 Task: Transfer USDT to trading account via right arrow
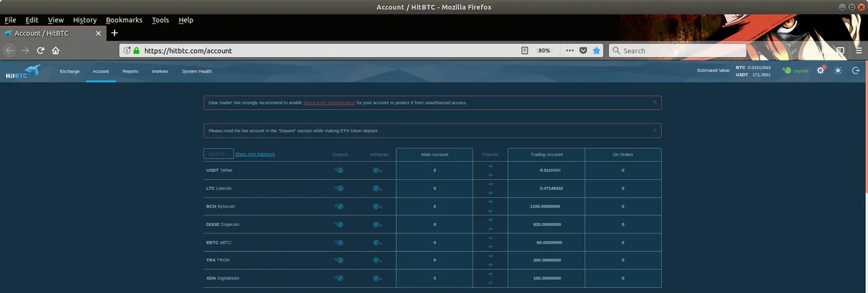490,166
